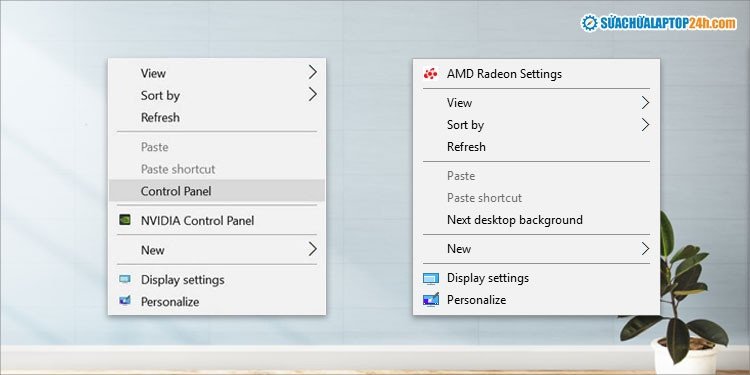
Task: Choose Personalize in the right context menu
Action: pos(536,300)
